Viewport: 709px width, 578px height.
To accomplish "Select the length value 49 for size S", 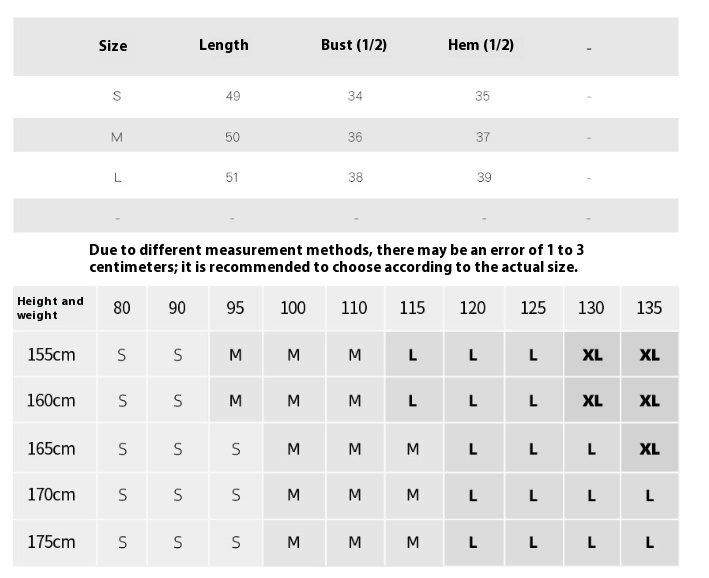I will coord(233,97).
